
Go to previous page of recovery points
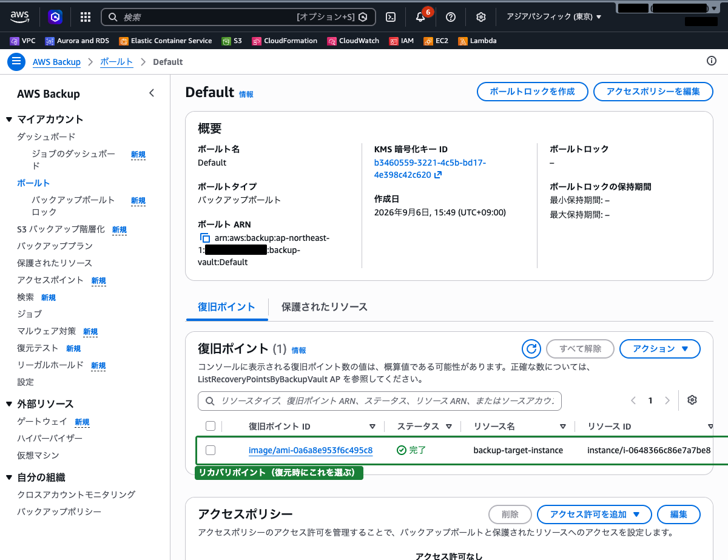coord(633,400)
